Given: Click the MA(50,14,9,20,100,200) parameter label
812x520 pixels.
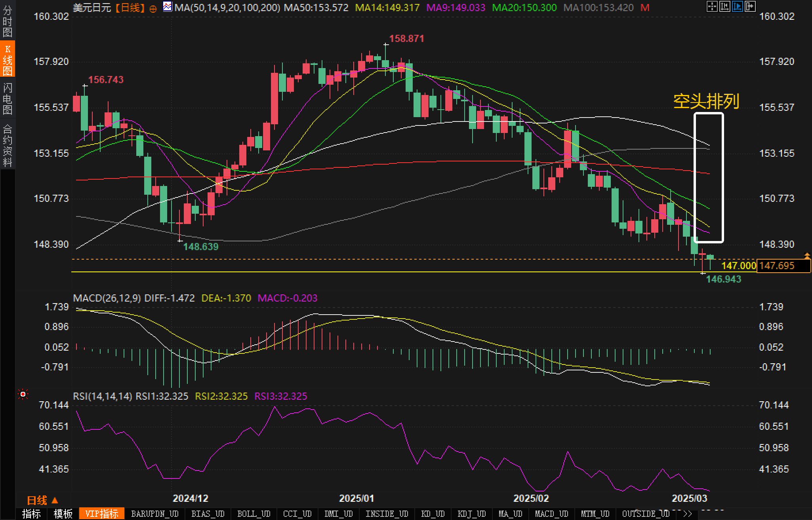Looking at the screenshot, I should [227, 8].
